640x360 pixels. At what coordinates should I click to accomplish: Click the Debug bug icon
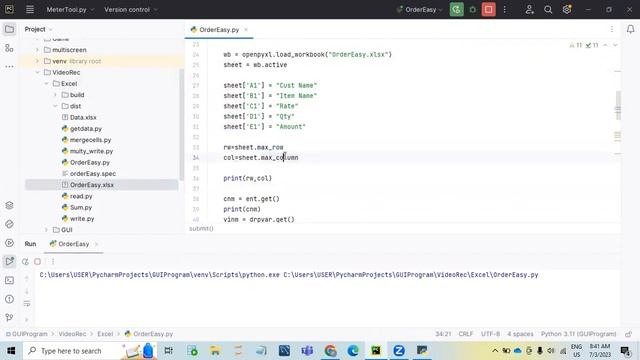tap(473, 9)
